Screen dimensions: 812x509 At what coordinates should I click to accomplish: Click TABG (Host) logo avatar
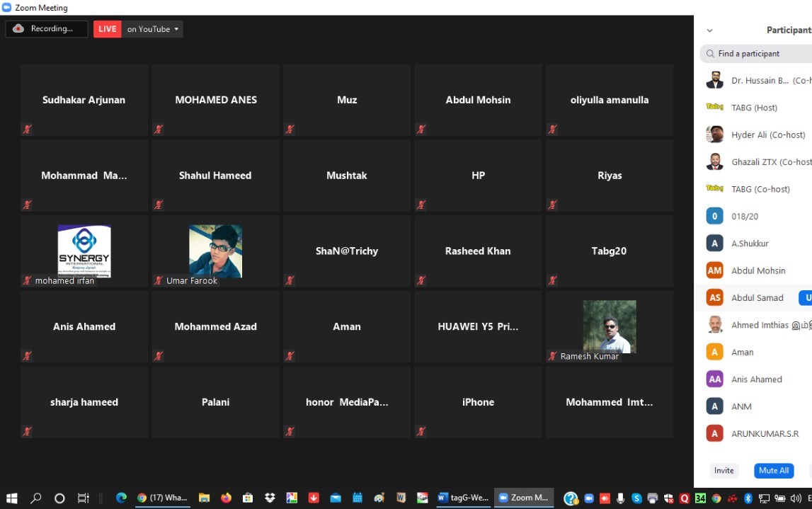click(715, 108)
